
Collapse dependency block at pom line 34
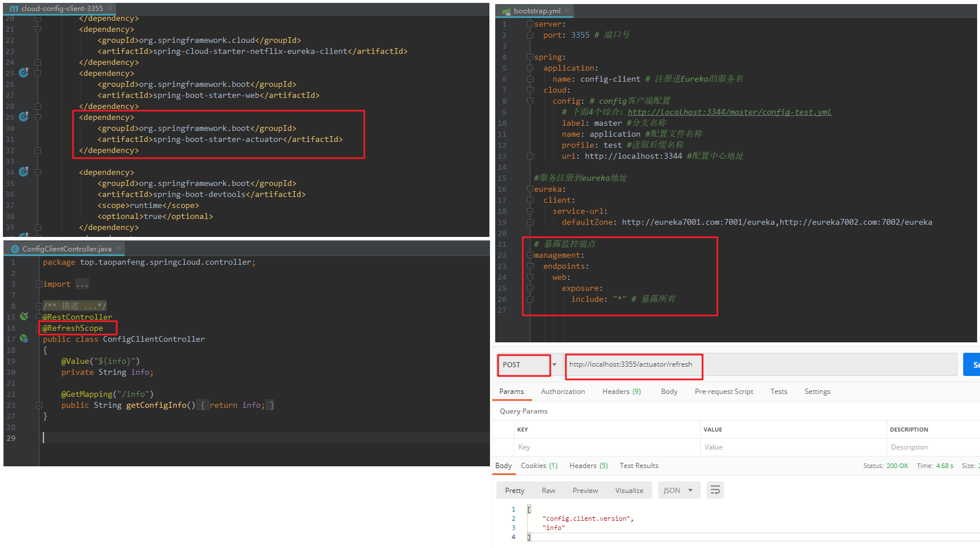pos(38,172)
